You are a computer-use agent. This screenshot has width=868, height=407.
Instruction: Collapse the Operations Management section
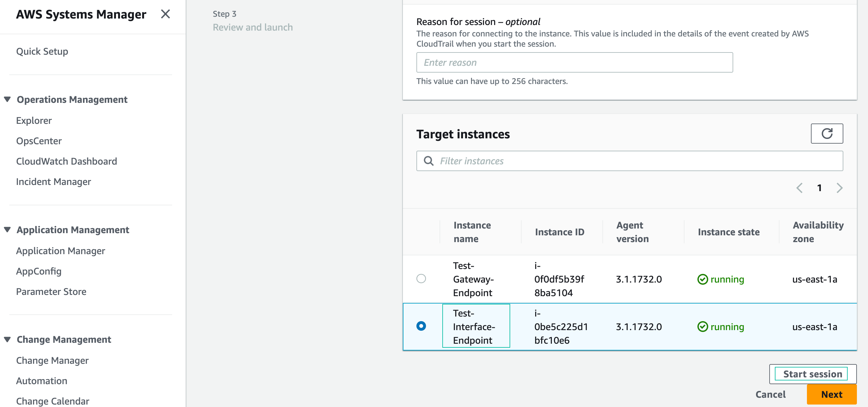tap(7, 99)
